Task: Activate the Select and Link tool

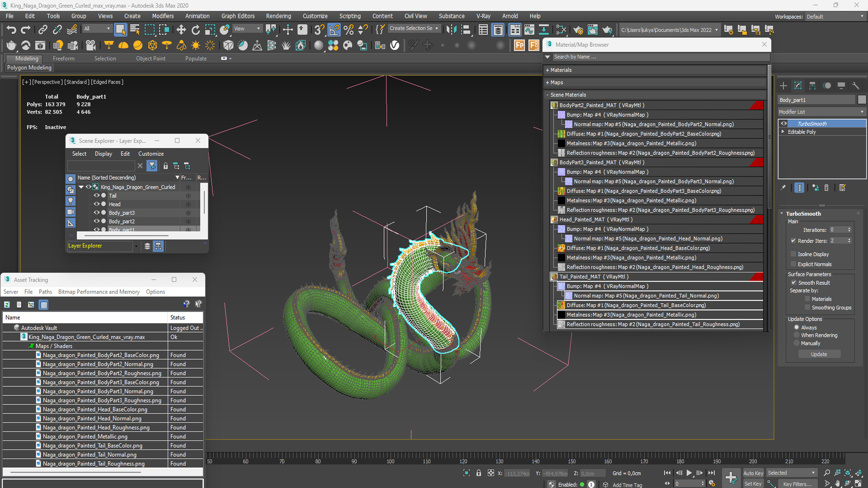Action: coord(42,30)
